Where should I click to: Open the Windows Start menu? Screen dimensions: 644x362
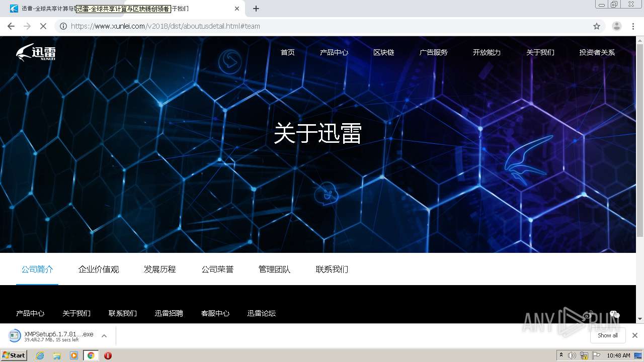[14, 355]
